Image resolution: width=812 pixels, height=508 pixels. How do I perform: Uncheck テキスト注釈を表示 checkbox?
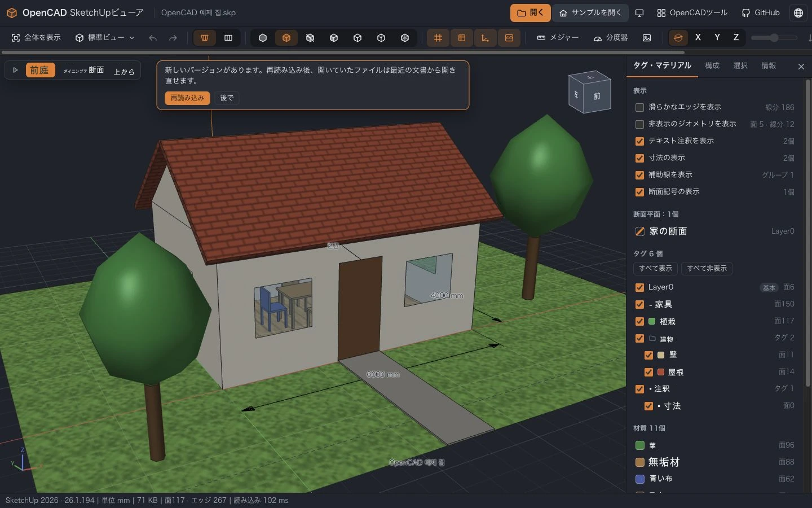click(639, 141)
